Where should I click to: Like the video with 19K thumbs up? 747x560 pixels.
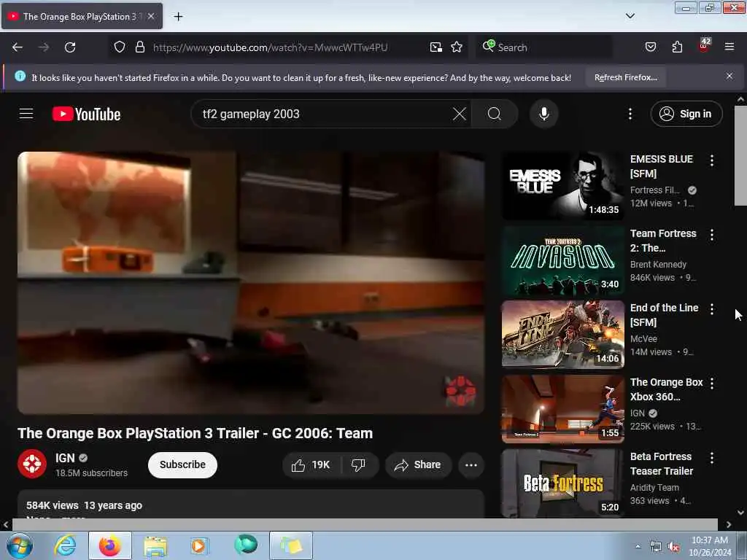coord(311,464)
